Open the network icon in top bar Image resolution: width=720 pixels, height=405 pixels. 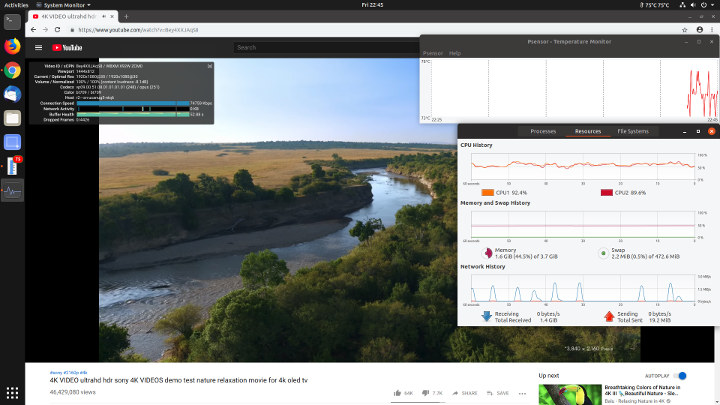click(x=682, y=5)
